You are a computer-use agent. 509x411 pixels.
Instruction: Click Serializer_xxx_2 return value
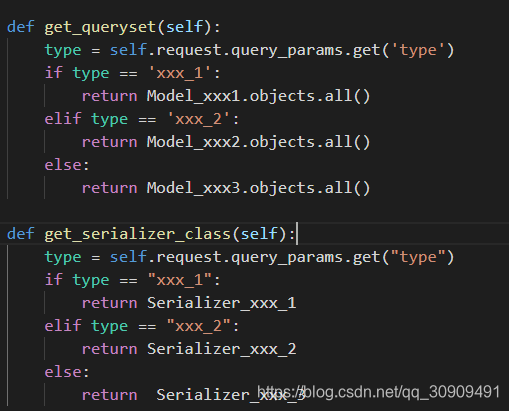222,349
